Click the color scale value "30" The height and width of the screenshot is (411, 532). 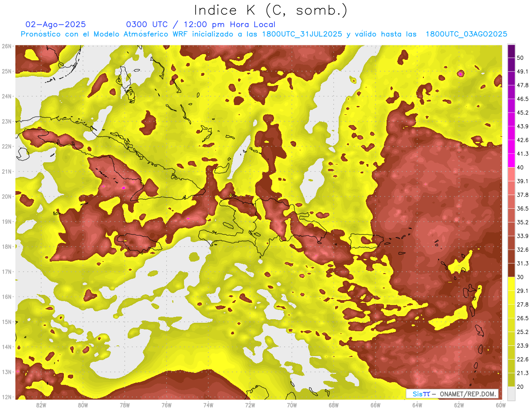click(x=520, y=277)
